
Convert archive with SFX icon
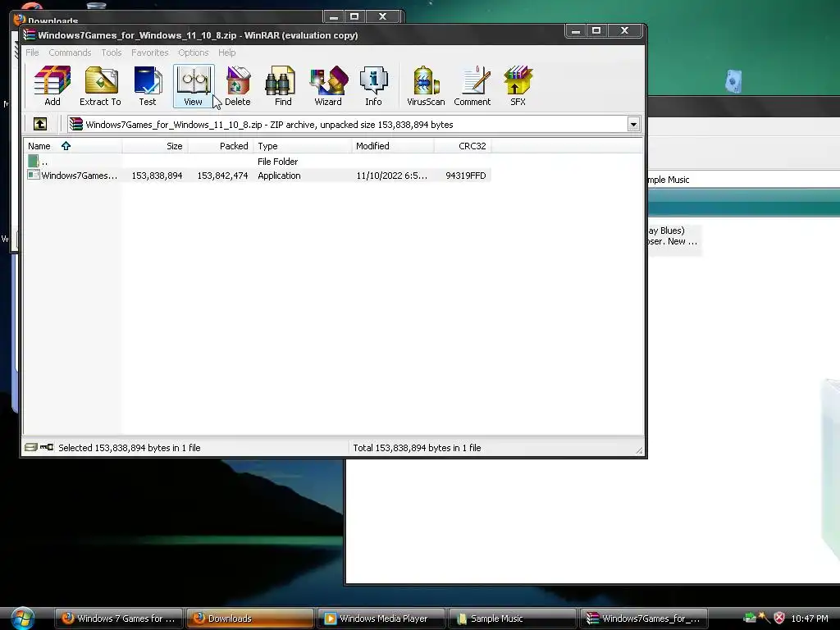tap(518, 85)
